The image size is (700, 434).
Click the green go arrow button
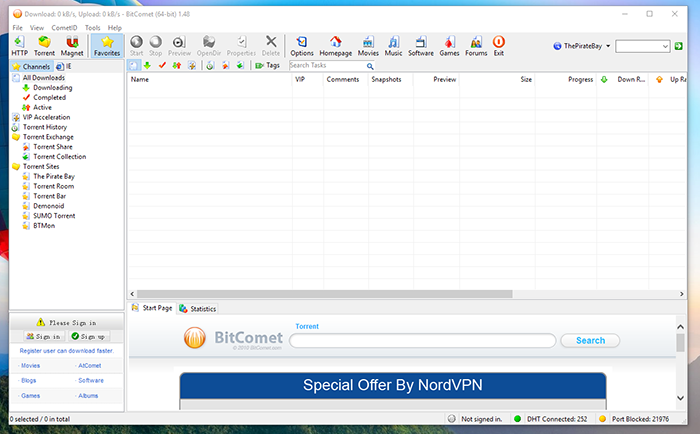(x=679, y=46)
